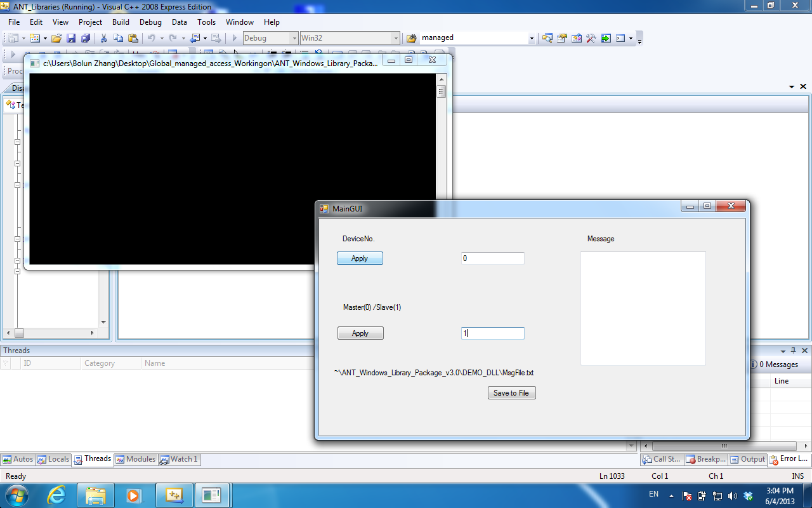Viewport: 812px width, 508px height.
Task: Click the Add New Item toolbar icon
Action: click(x=34, y=38)
